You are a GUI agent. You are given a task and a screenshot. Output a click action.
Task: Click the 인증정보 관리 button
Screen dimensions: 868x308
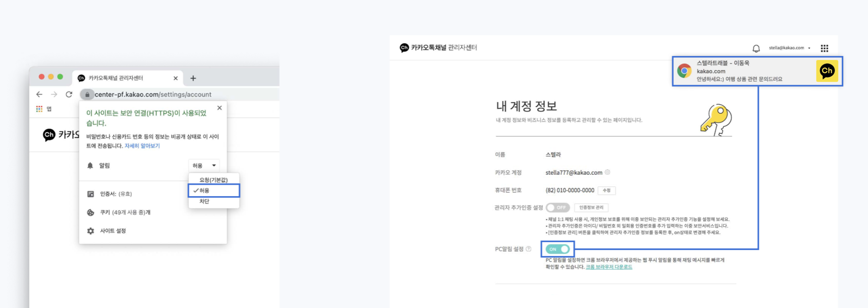coord(591,208)
